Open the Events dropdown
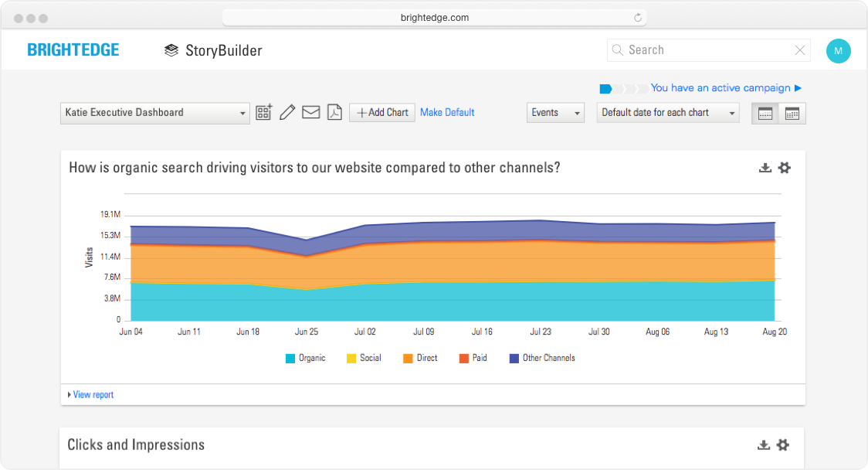This screenshot has width=868, height=470. coord(555,113)
